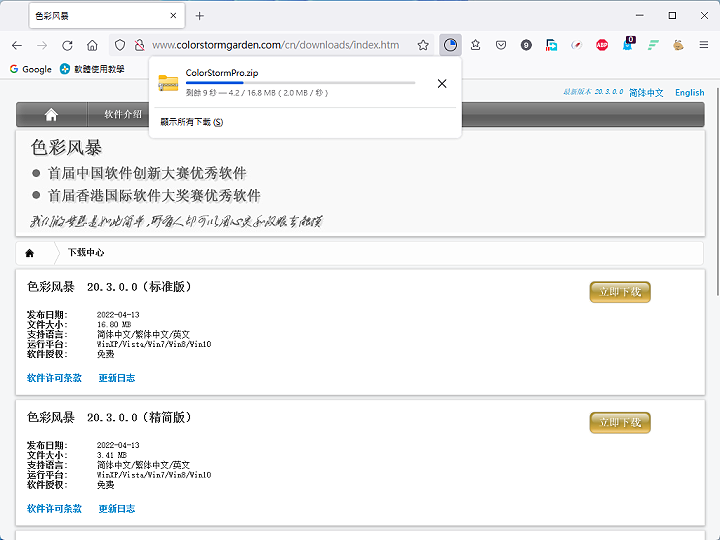The width and height of the screenshot is (720, 540).
Task: Open the red and blue document extension icon
Action: [551, 45]
